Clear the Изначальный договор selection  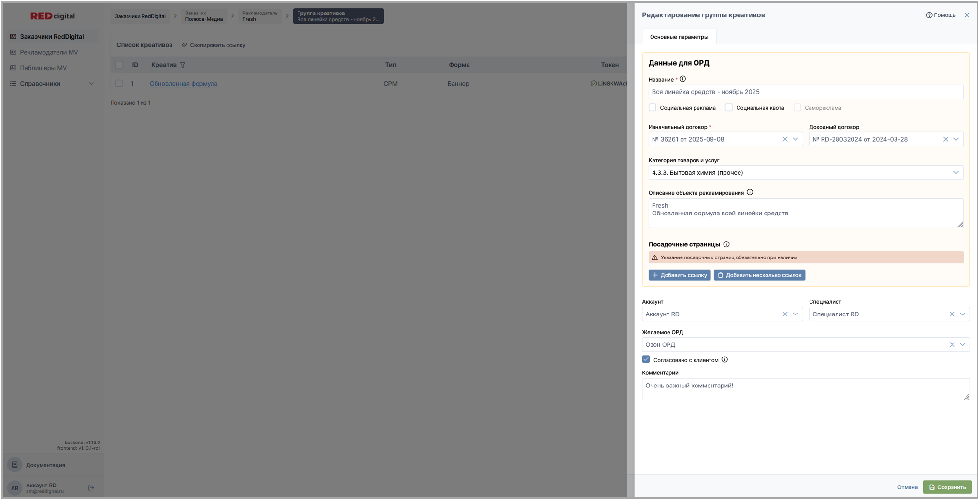[x=785, y=139]
